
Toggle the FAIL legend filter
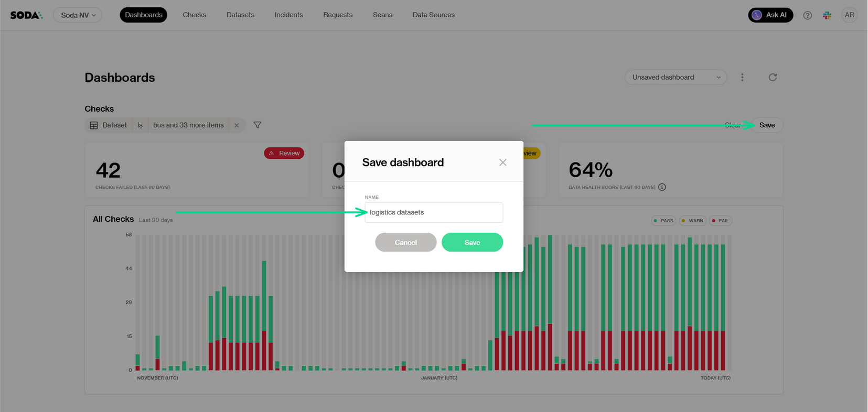pos(721,221)
